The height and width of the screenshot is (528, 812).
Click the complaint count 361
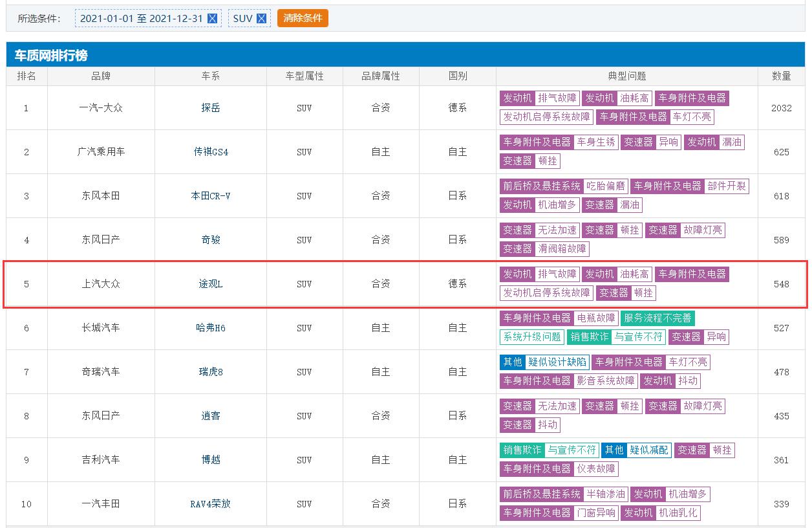pyautogui.click(x=782, y=460)
